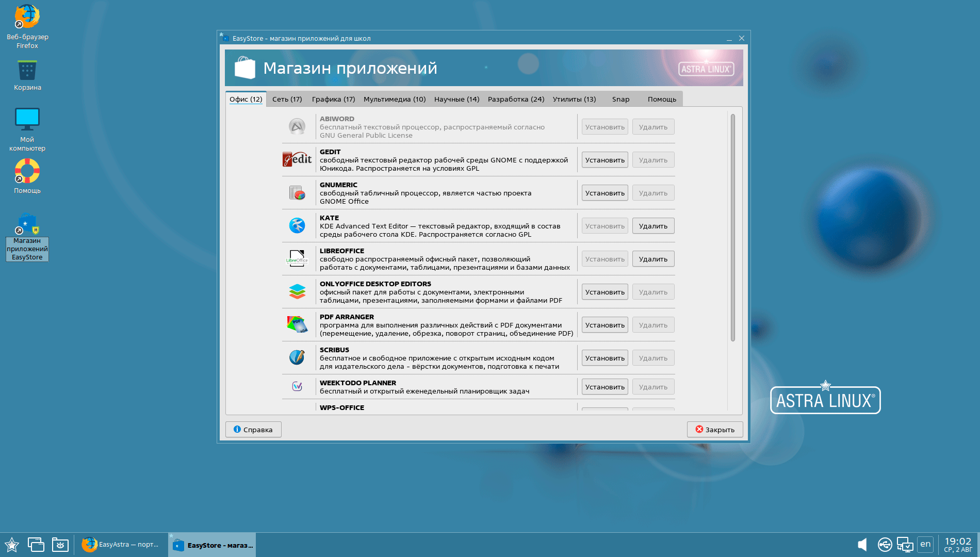The width and height of the screenshot is (980, 557).
Task: Click the WeekToDo Planner icon
Action: pyautogui.click(x=297, y=386)
